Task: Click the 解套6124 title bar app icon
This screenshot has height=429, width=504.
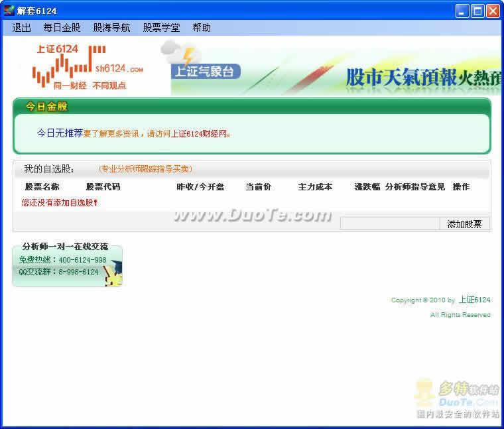Action: click(x=9, y=11)
